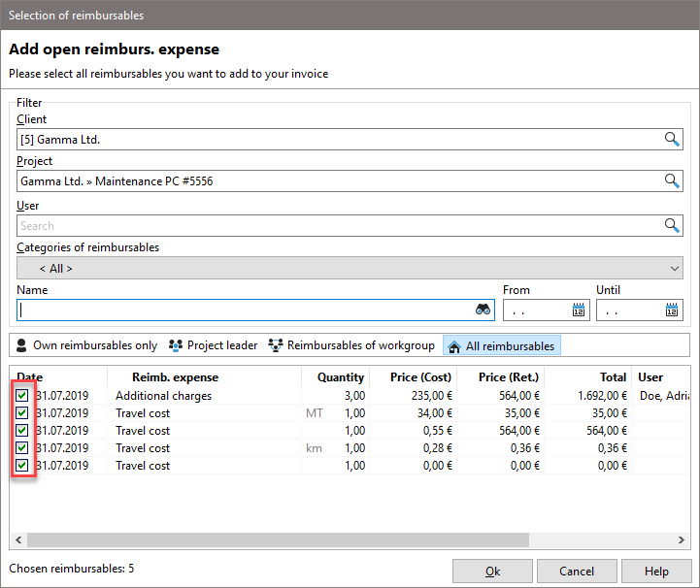Toggle checkbox for Travel cost MT row
This screenshot has width=700, height=588.
tap(22, 413)
